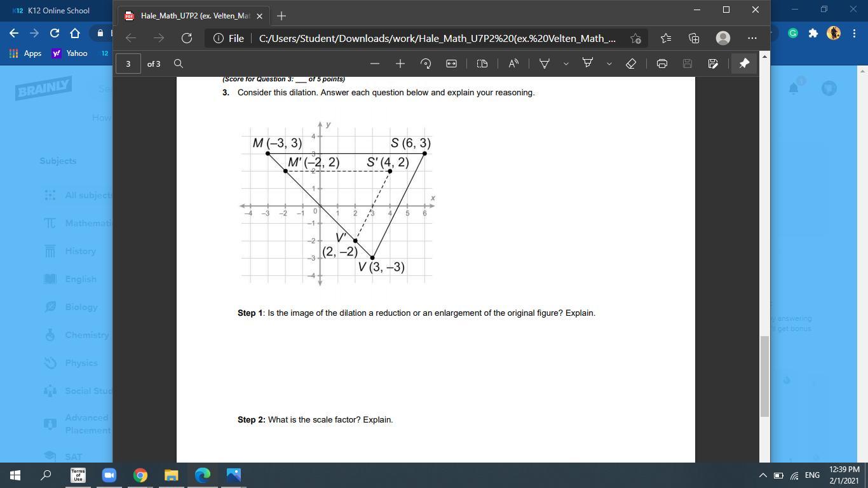The image size is (868, 488).
Task: Click the Brainly logo
Action: pos(43,88)
